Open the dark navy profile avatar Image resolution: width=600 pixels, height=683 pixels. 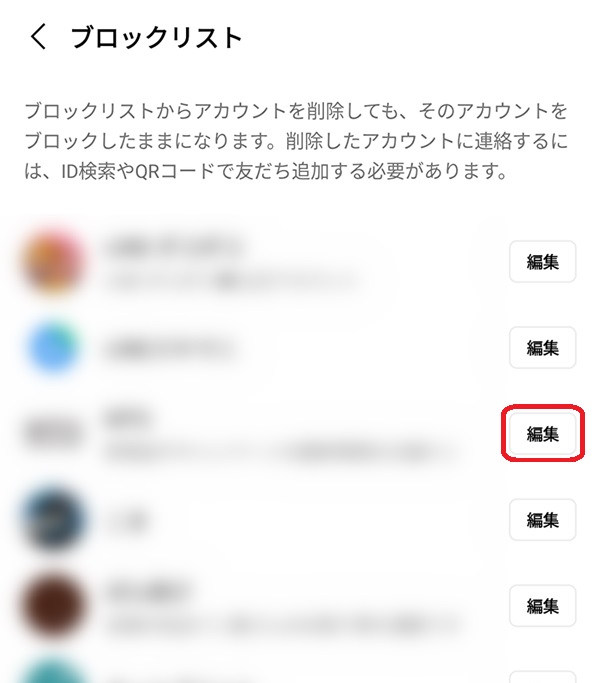tap(53, 520)
